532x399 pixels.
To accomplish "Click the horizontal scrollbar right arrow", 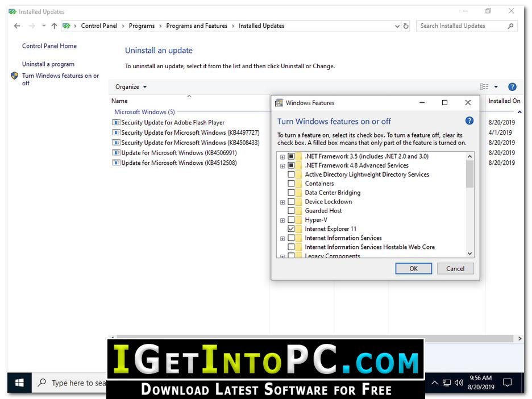I will 519,338.
